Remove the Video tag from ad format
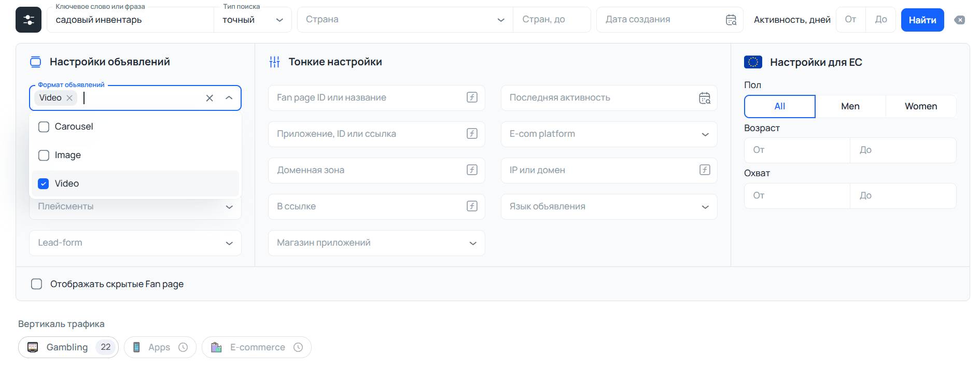Viewport: 980px width, 383px height. (69, 98)
